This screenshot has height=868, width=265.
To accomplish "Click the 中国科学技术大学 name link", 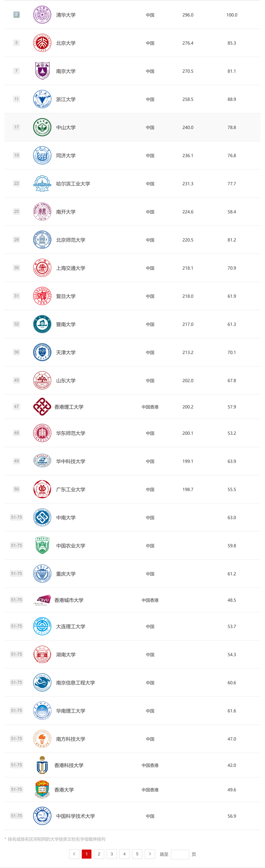I will (x=75, y=816).
